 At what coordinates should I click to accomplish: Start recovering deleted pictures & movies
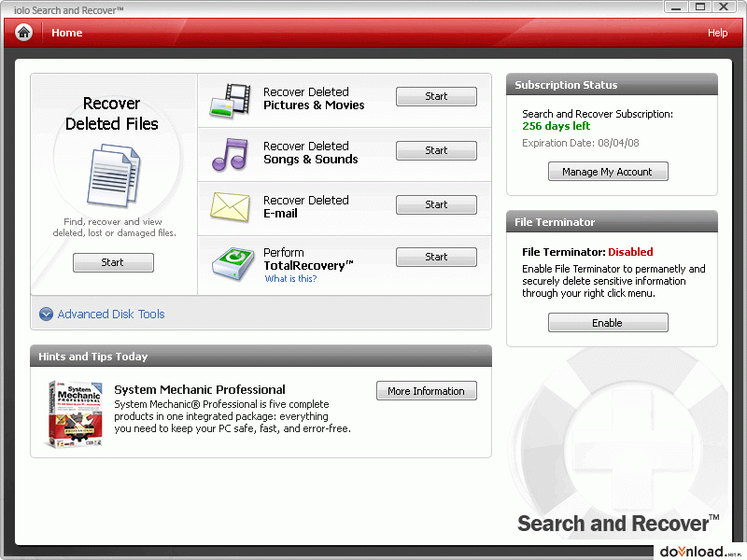[x=436, y=96]
